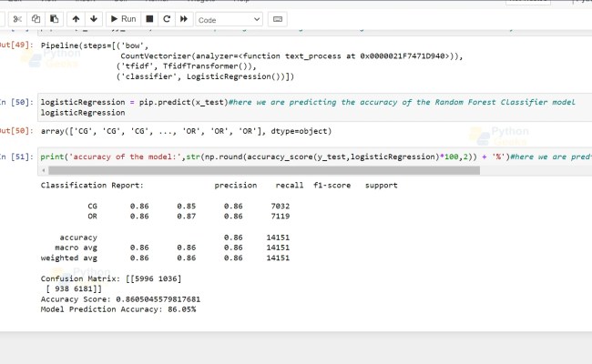Screen dimensions: 592x364
Task: Run the selected cell
Action: click(124, 19)
